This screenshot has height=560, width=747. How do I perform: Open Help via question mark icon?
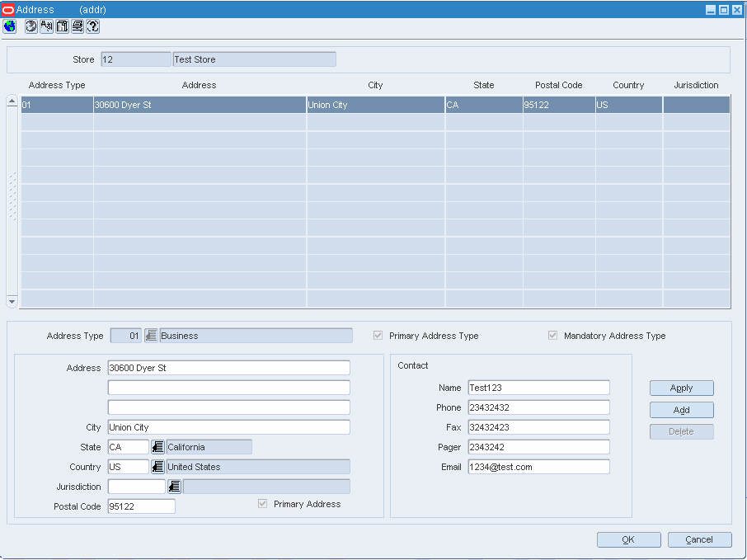click(93, 26)
